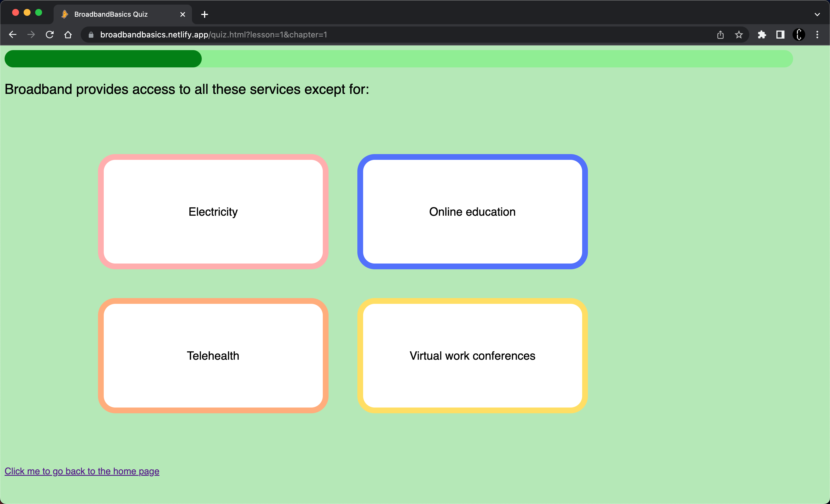This screenshot has width=830, height=504.
Task: Open the Chrome three-dot menu
Action: coord(817,35)
